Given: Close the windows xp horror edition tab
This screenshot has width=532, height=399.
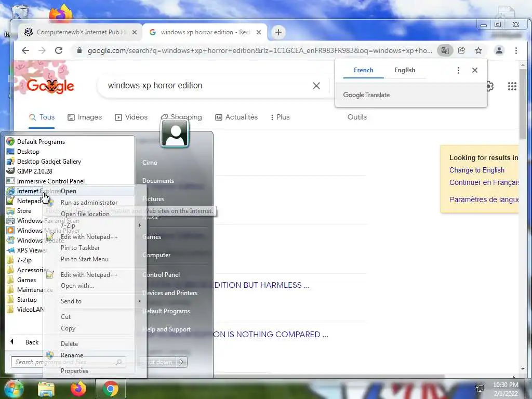Looking at the screenshot, I should pos(259,32).
